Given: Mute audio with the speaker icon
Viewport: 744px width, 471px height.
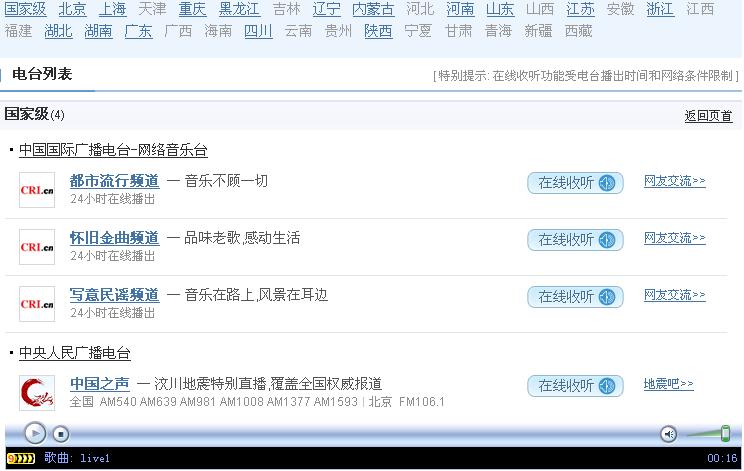Looking at the screenshot, I should pyautogui.click(x=669, y=434).
